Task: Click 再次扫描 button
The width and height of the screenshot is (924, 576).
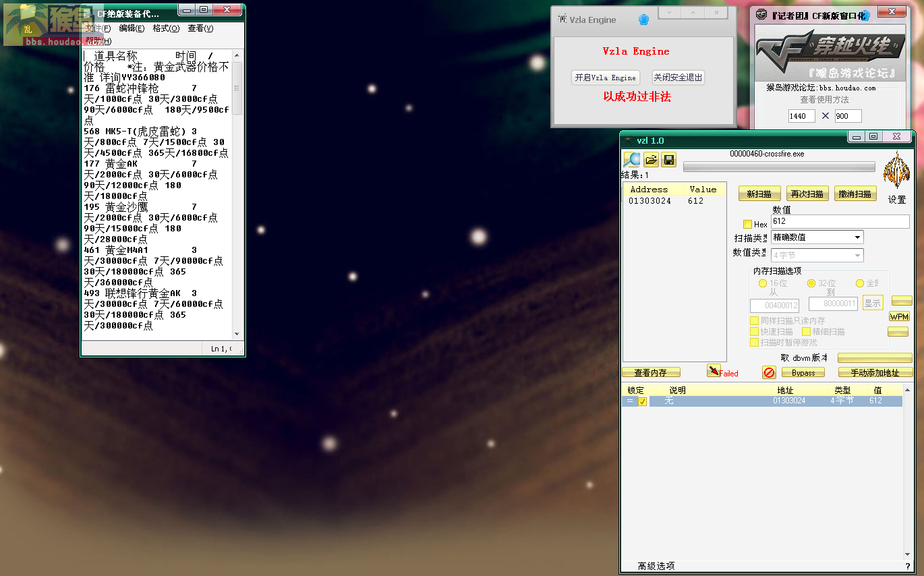Action: (807, 194)
